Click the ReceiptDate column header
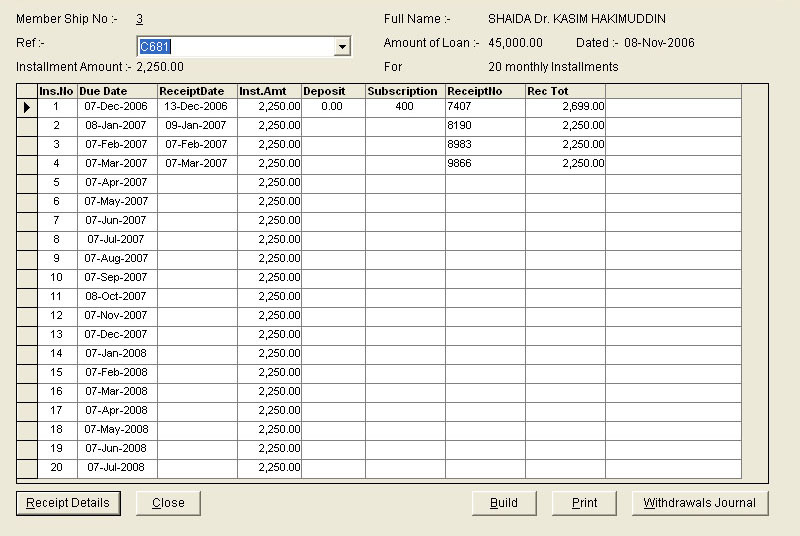The image size is (800, 536). click(197, 91)
